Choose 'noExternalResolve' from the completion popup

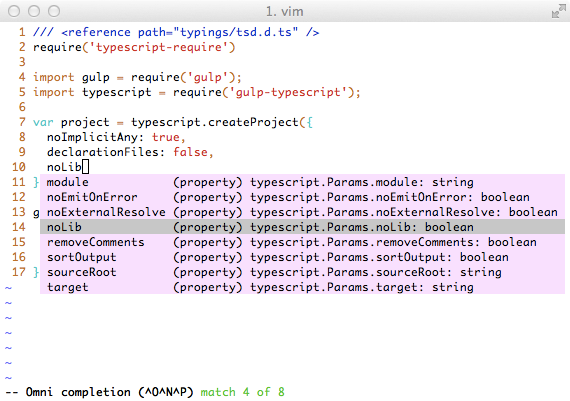(x=302, y=212)
